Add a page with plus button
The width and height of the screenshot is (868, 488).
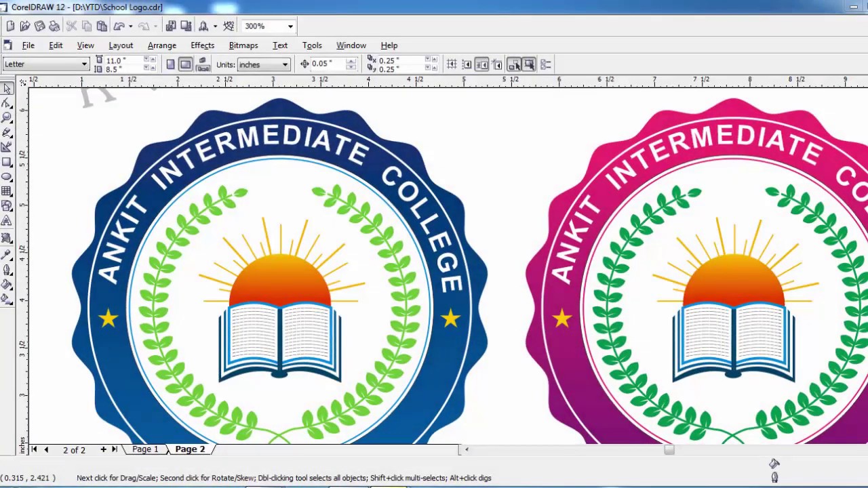coord(103,449)
